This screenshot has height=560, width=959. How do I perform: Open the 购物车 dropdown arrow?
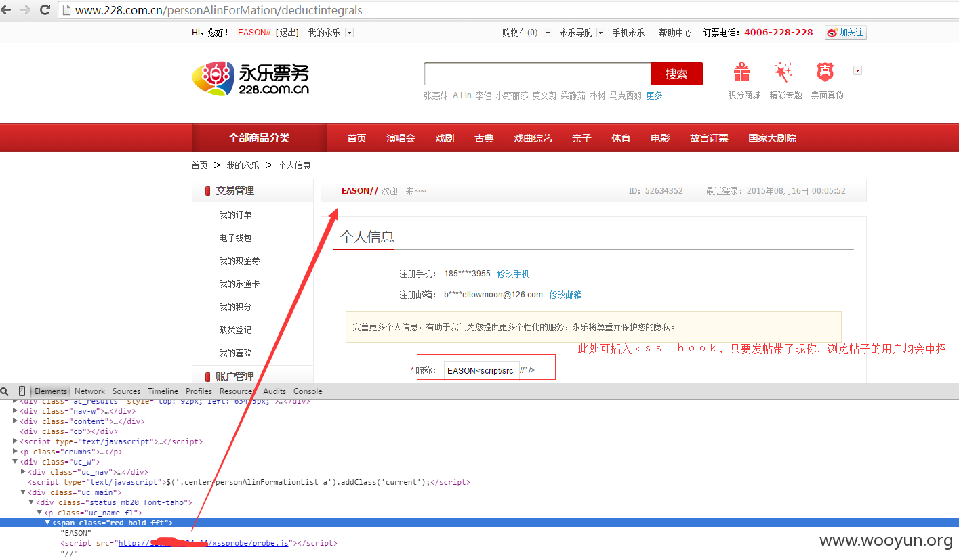(x=548, y=33)
